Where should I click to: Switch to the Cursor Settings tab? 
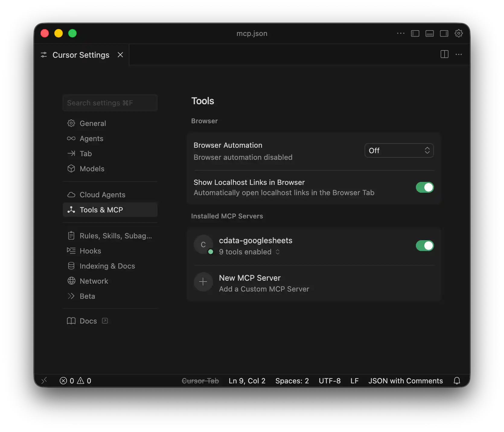click(x=81, y=55)
